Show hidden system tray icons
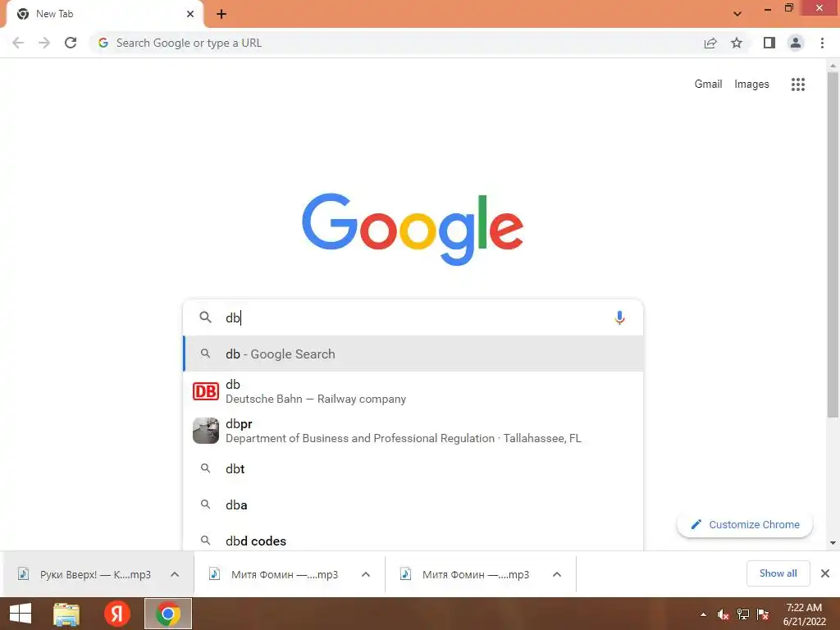 703,614
